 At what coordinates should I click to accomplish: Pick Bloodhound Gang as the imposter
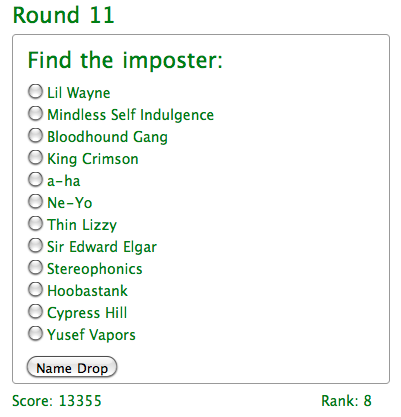coord(35,135)
